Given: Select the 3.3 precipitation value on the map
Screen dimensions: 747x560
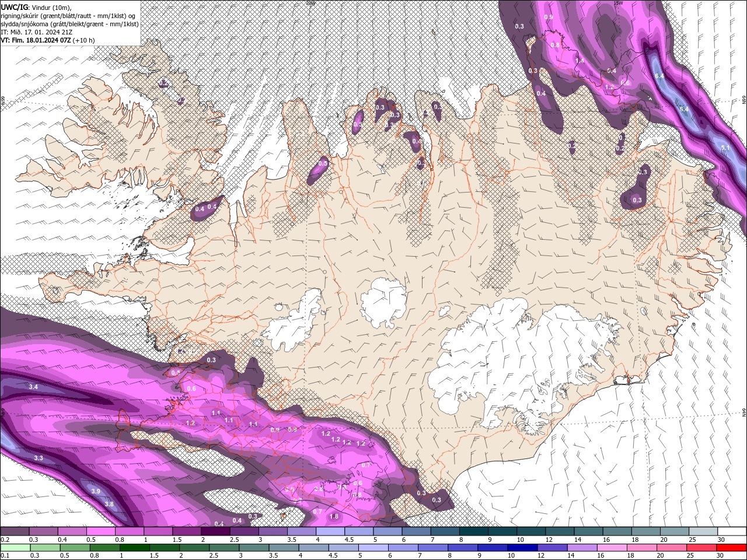Looking at the screenshot, I should pos(39,459).
